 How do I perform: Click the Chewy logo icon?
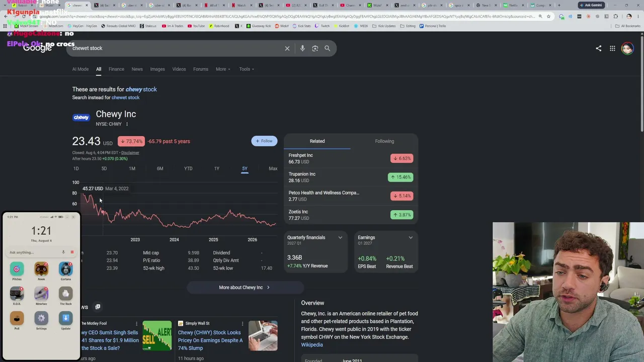[81, 118]
